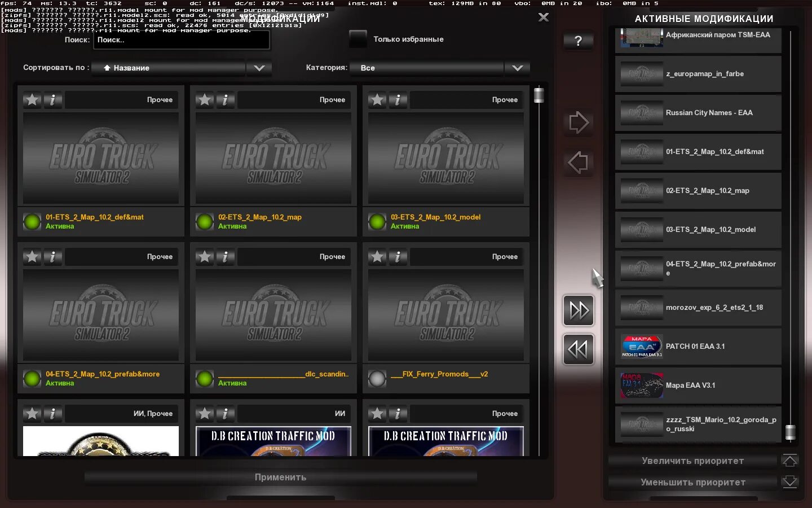
Task: Deactivate all mods with double left arrow
Action: [x=579, y=349]
